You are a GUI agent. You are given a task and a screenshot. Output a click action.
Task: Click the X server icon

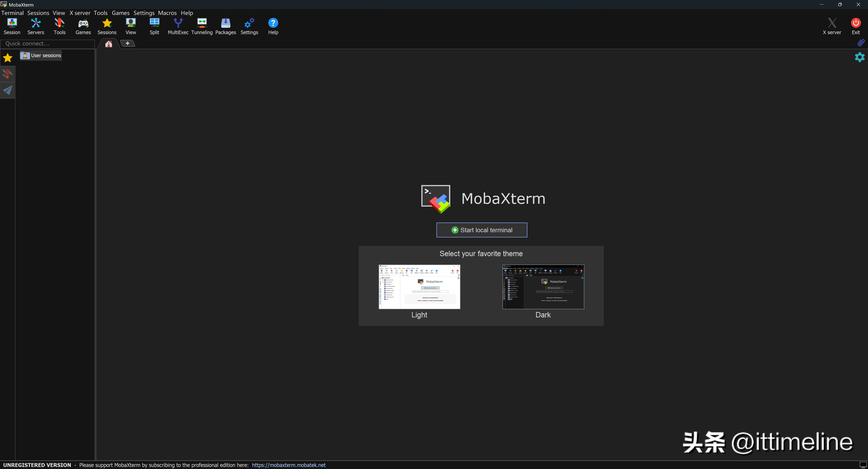[832, 26]
